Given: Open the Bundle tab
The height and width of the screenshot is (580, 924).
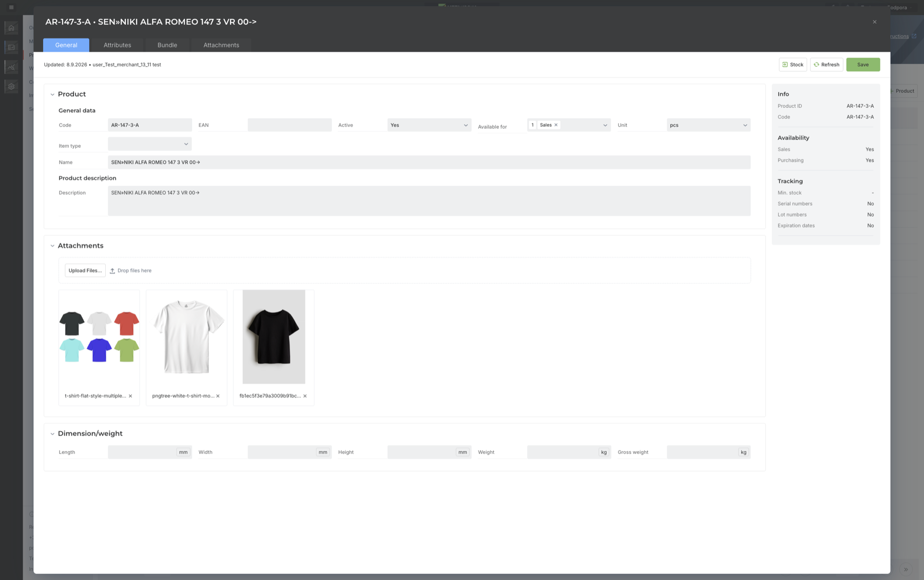Looking at the screenshot, I should [167, 45].
